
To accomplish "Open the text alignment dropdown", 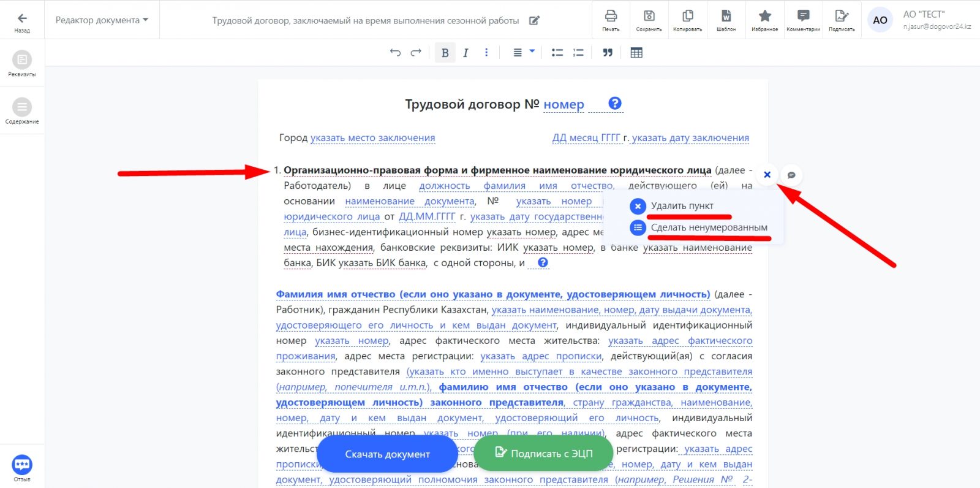I will point(524,53).
